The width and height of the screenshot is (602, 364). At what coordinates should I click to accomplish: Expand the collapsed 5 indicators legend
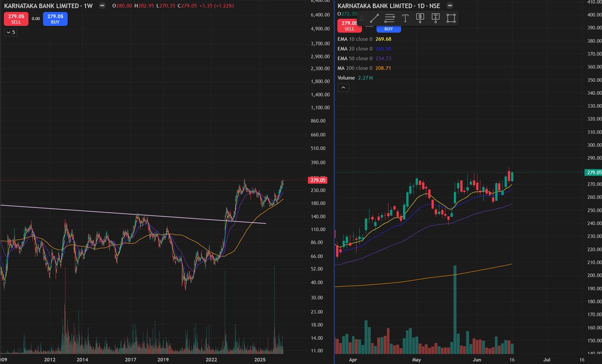(11, 33)
